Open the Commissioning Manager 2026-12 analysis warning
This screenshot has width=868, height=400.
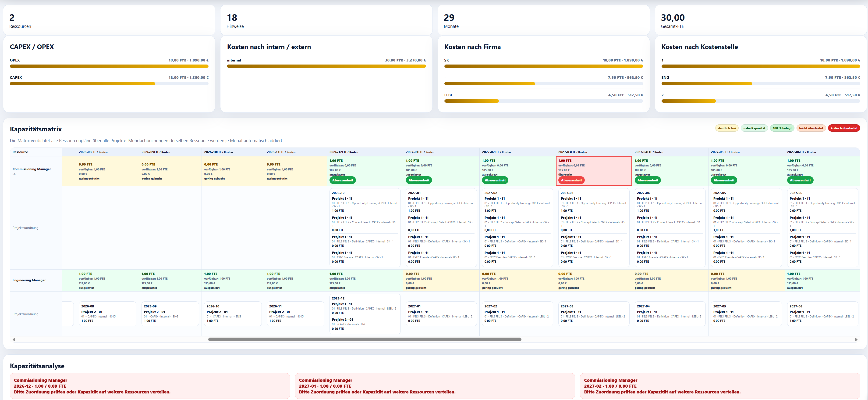tap(150, 386)
